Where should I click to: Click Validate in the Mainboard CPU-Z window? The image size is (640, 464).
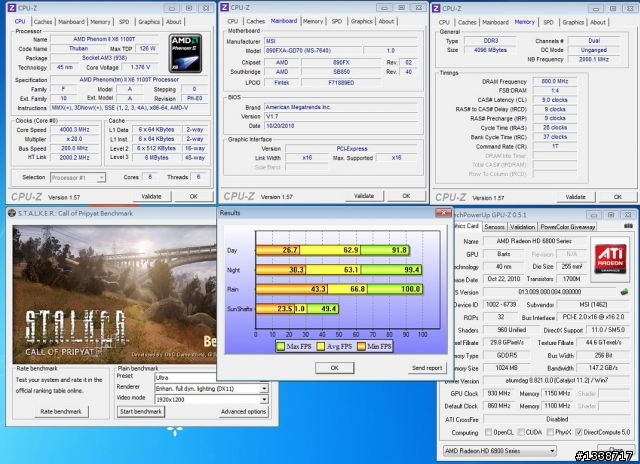click(364, 196)
